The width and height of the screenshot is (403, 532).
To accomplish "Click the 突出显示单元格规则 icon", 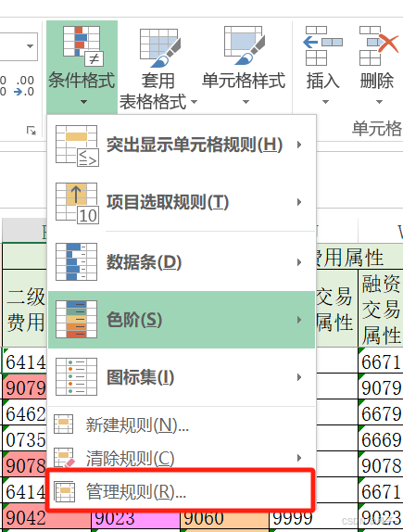I will tap(77, 146).
